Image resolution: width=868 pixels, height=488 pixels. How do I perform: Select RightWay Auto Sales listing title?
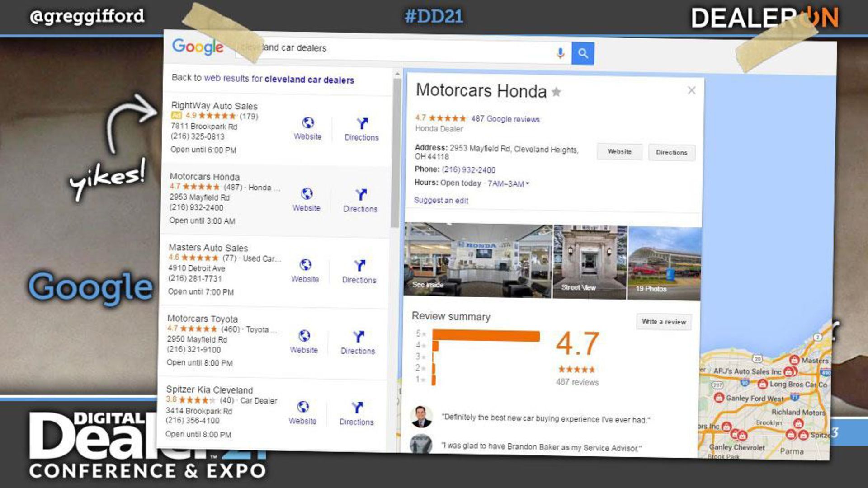[214, 106]
